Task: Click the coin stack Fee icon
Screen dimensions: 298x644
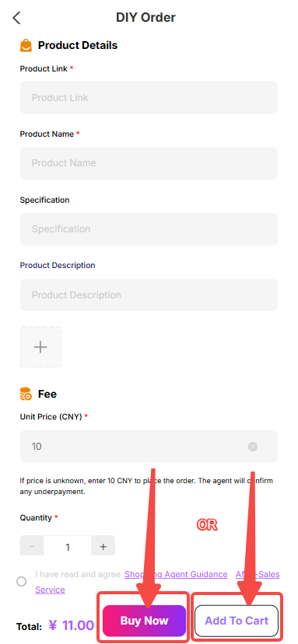Action: [x=26, y=394]
